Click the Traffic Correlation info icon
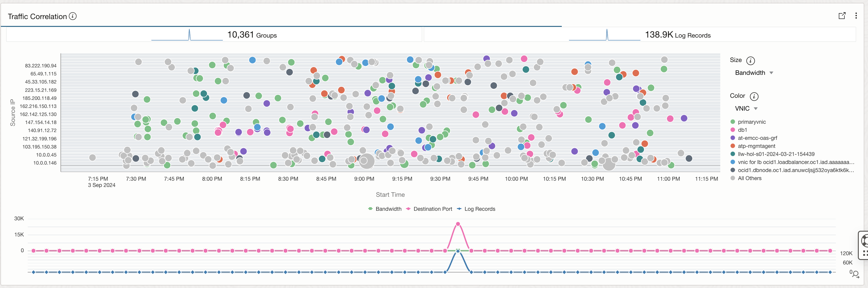Image resolution: width=868 pixels, height=288 pixels. coord(72,16)
